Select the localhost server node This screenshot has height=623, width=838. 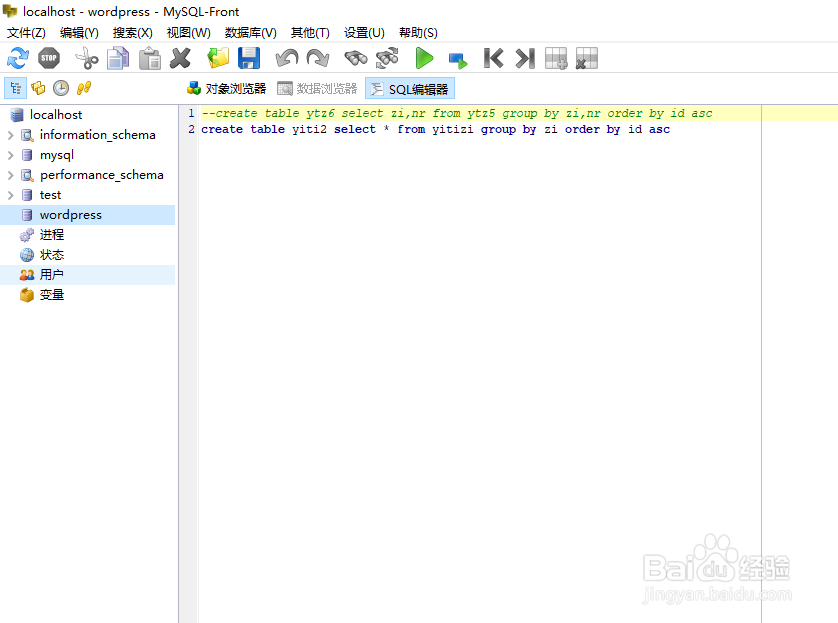tap(56, 115)
